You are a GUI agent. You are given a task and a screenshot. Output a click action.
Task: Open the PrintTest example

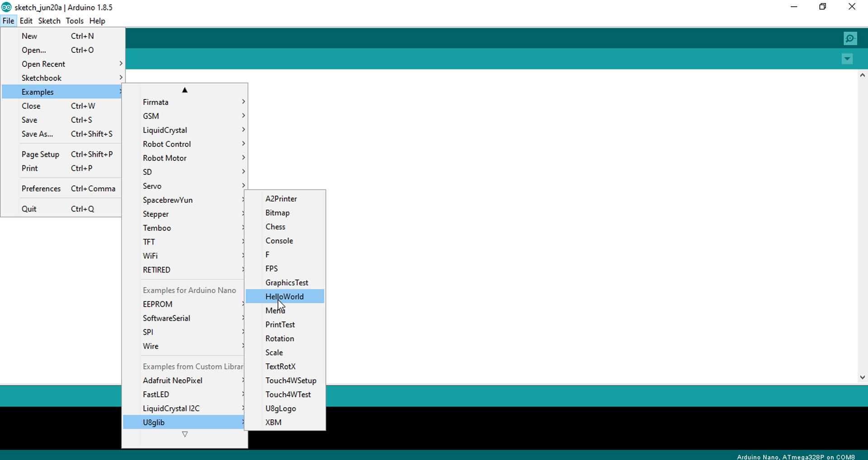[x=285, y=325]
